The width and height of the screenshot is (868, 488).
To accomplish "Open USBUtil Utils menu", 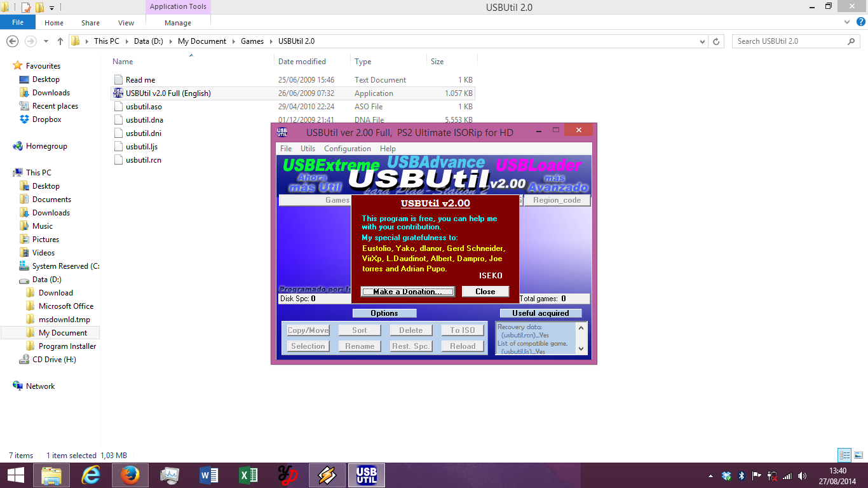I will 308,149.
